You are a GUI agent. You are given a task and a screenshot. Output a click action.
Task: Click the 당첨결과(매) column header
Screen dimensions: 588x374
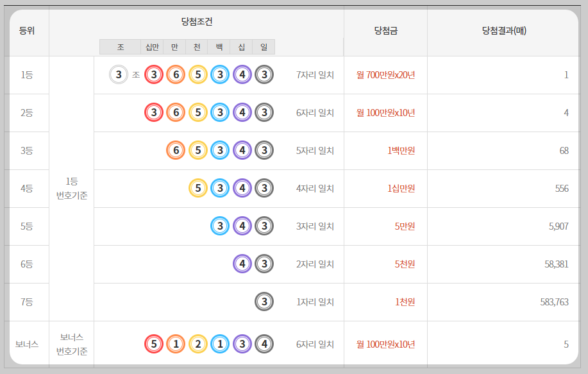pos(505,31)
